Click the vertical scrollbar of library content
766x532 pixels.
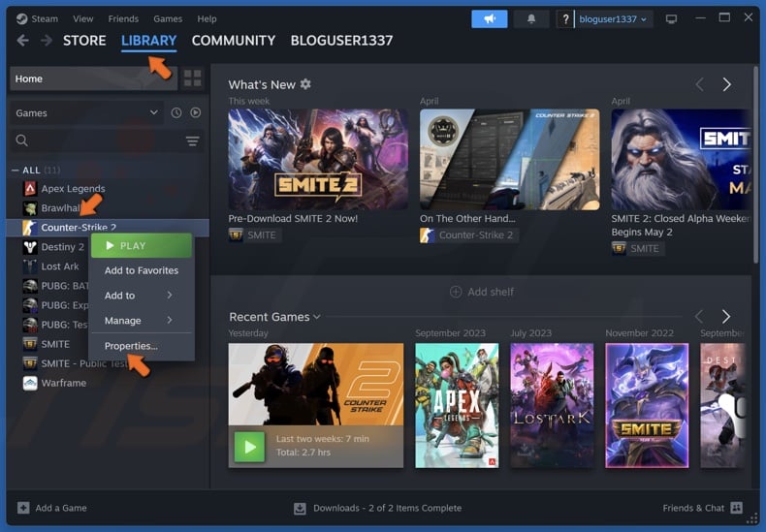[x=755, y=166]
